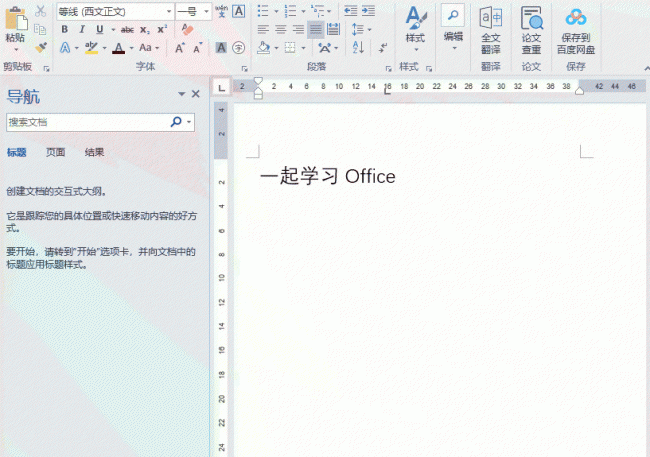Open the Clipboard pane launcher
Screen dimensions: 650x457
[x=46, y=68]
